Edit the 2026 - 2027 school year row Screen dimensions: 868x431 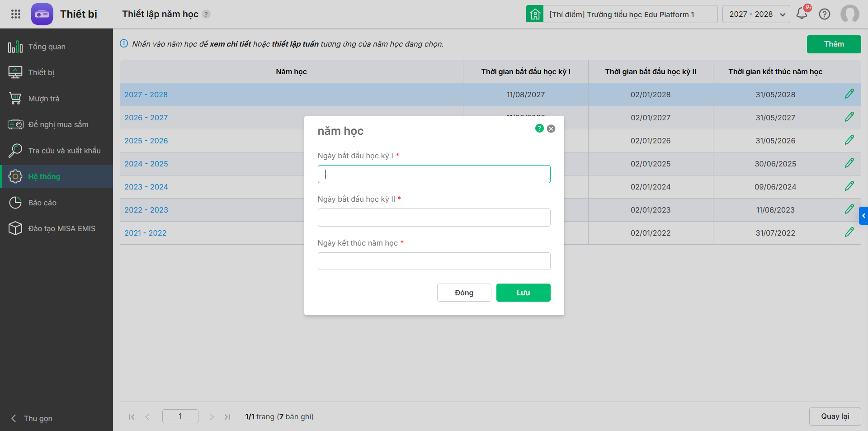849,117
